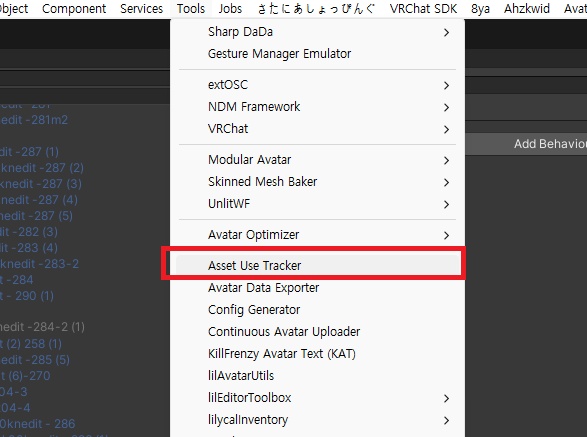Expand the VRChat submenu in Tools
Image resolution: width=587 pixels, height=437 pixels.
317,129
